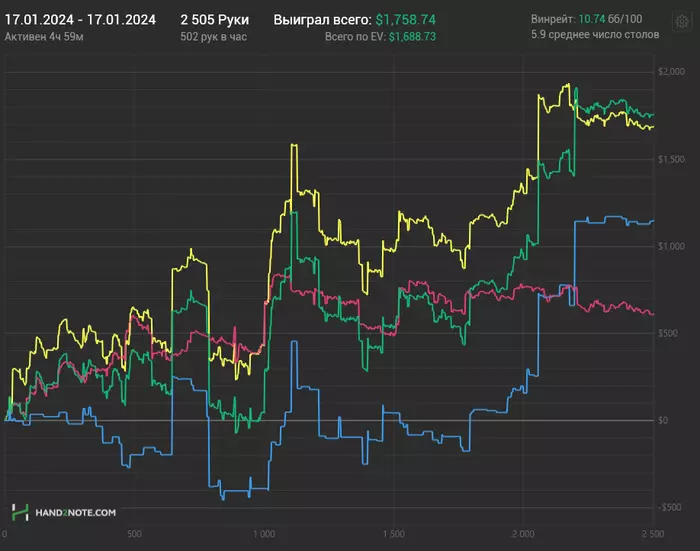Click the $1,500 y-axis label

click(668, 159)
